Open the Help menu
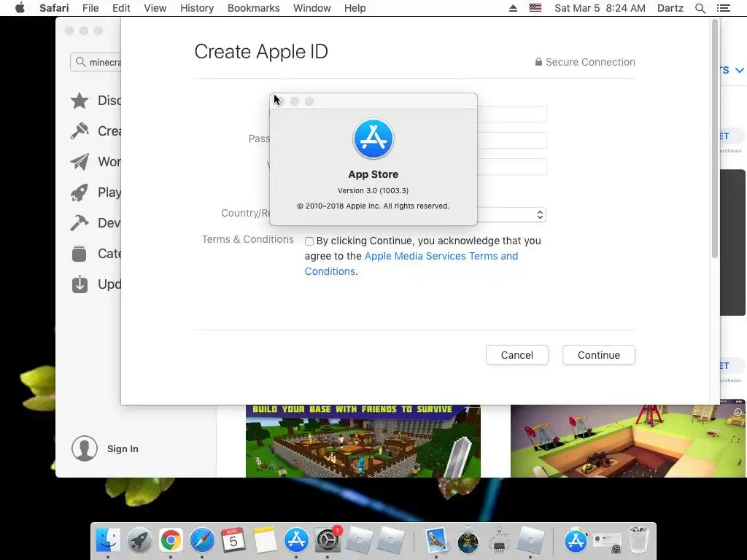 [355, 8]
